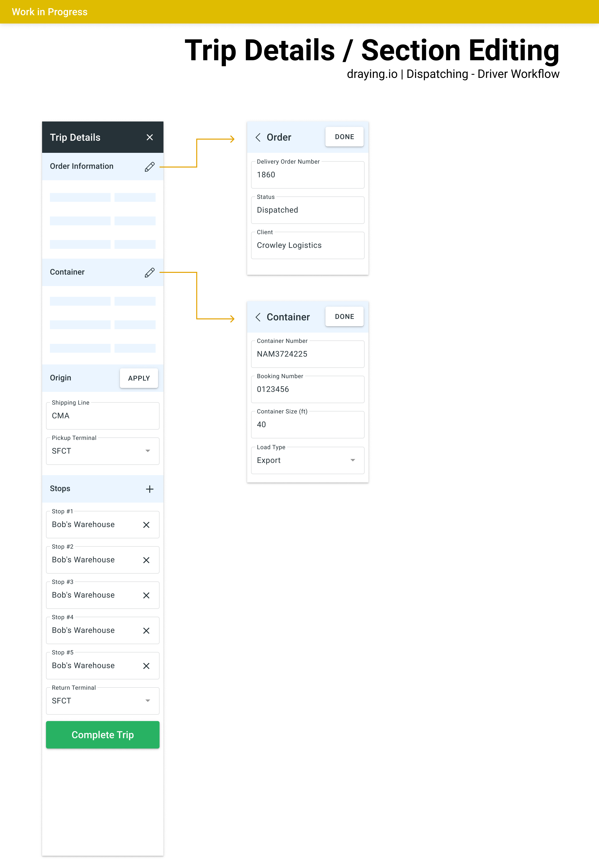
Task: Click the Shipping Line input field
Action: click(x=103, y=416)
